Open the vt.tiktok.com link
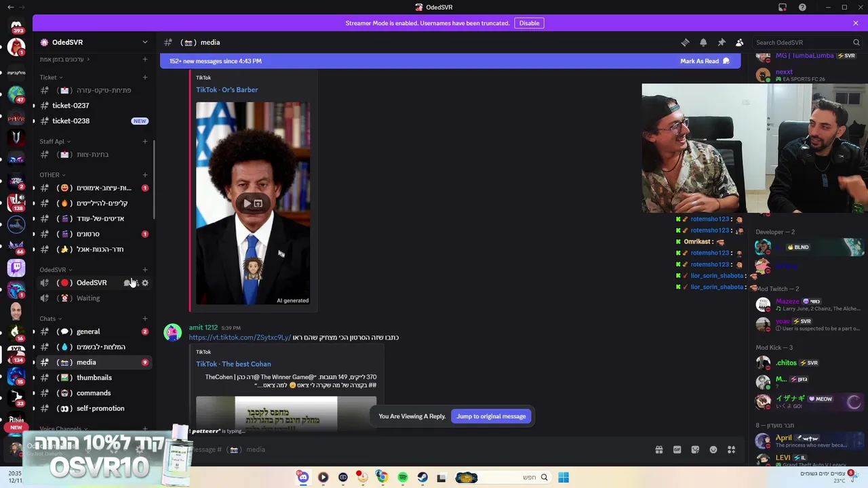This screenshot has width=868, height=488. point(240,338)
